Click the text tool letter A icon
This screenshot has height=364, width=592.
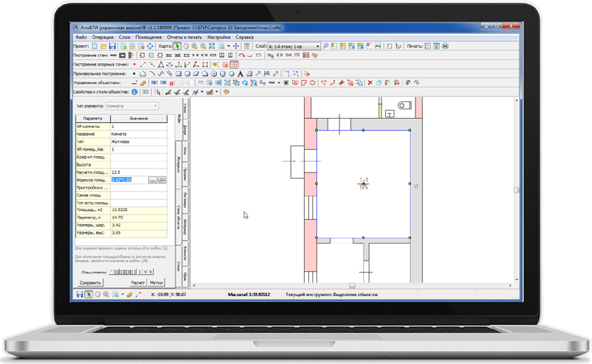[x=240, y=74]
